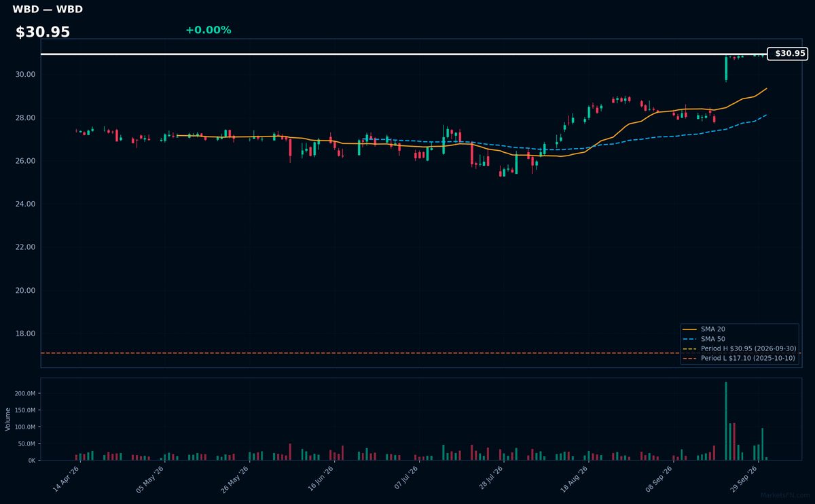Click the tallest green volume bar
This screenshot has width=815, height=504.
pyautogui.click(x=726, y=421)
